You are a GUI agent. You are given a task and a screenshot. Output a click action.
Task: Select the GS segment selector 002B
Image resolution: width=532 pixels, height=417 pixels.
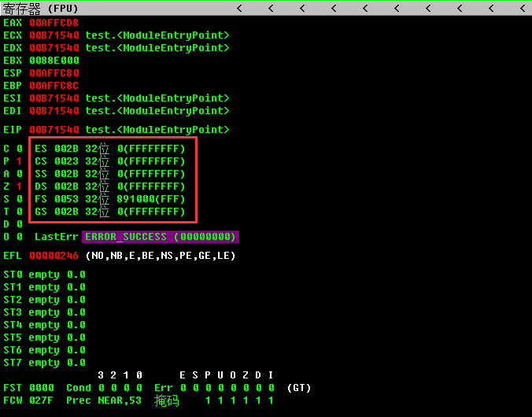pyautogui.click(x=66, y=212)
